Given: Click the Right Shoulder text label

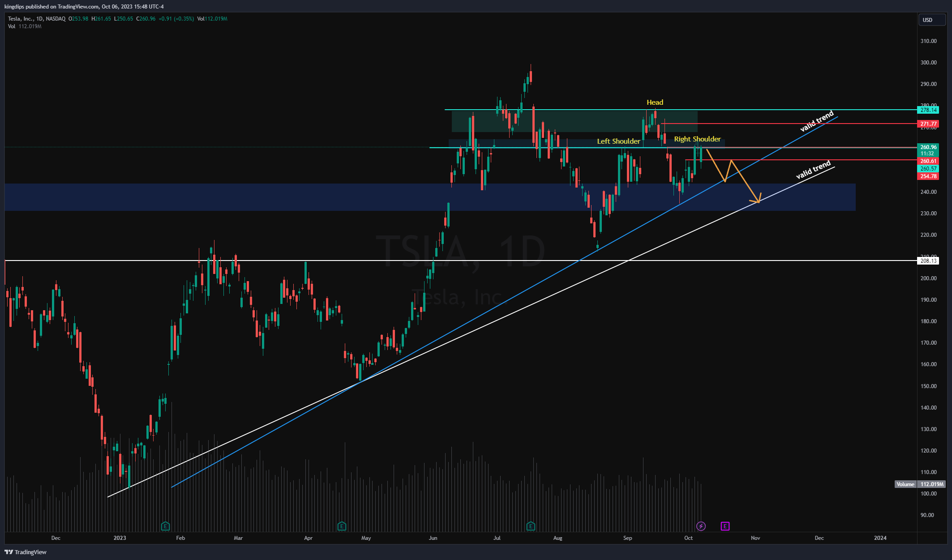Looking at the screenshot, I should point(697,139).
